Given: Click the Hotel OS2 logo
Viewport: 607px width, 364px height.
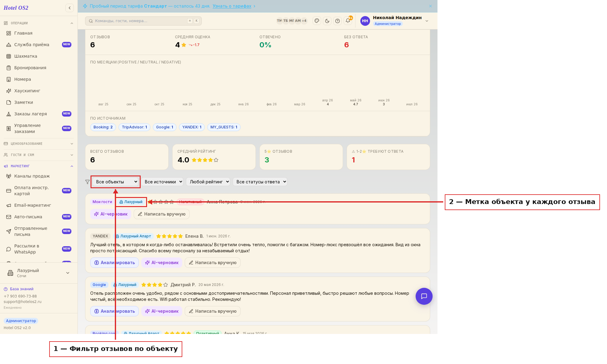Looking at the screenshot, I should [x=16, y=8].
